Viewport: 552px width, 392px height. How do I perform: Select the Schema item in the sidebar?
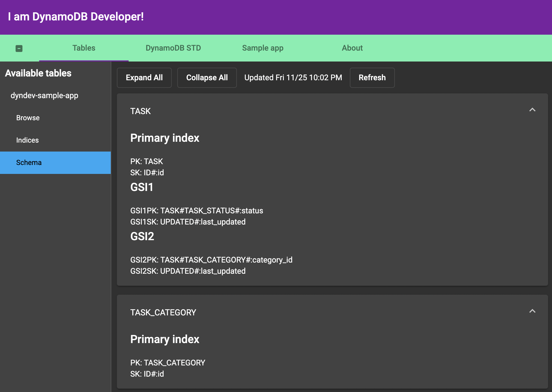coord(29,163)
